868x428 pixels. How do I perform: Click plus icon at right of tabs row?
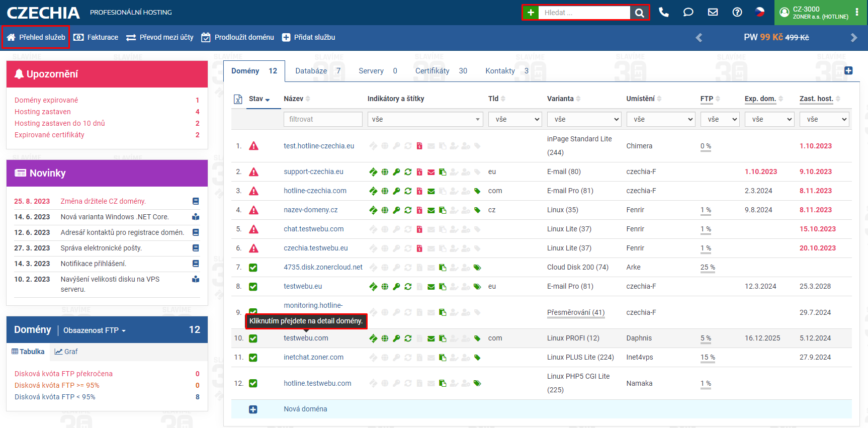click(x=848, y=70)
